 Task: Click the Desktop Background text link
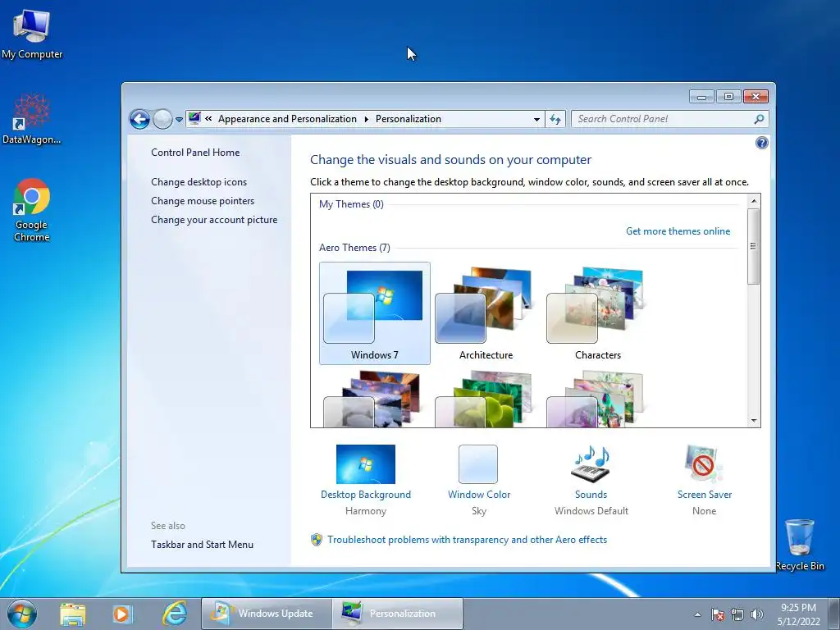coord(366,495)
